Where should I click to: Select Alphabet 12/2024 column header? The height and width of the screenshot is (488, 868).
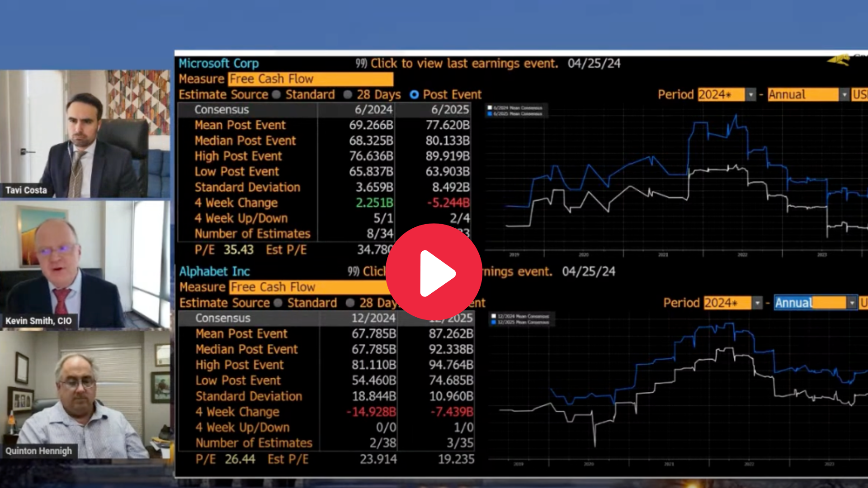click(x=373, y=318)
